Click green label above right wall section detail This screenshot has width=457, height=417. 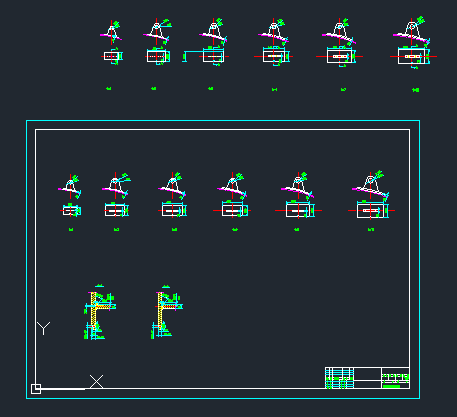coord(166,286)
